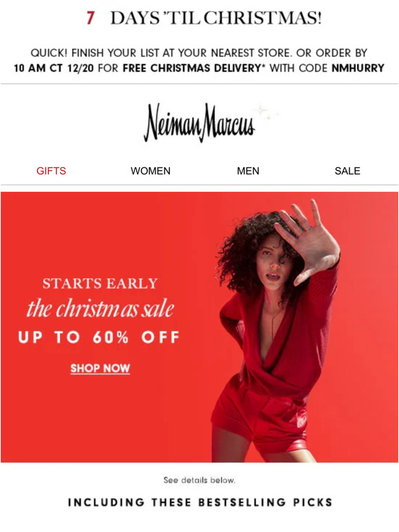399x532 pixels.
Task: Click the 'See details below.' note
Action: tap(199, 480)
